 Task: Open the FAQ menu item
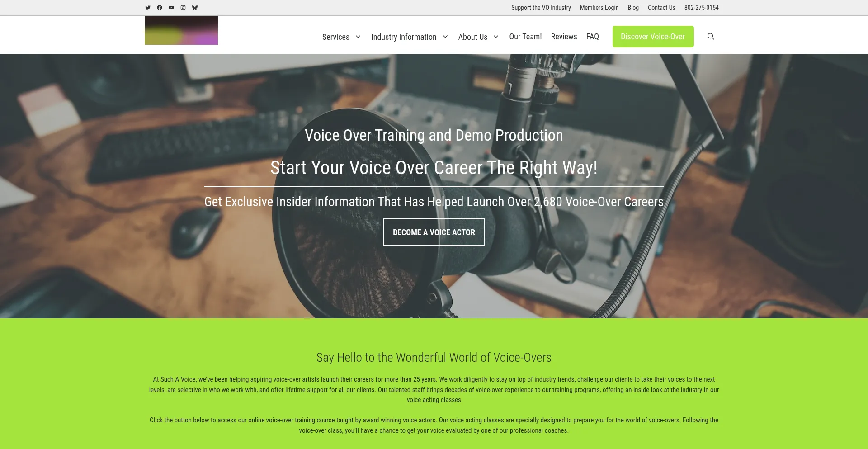tap(592, 37)
